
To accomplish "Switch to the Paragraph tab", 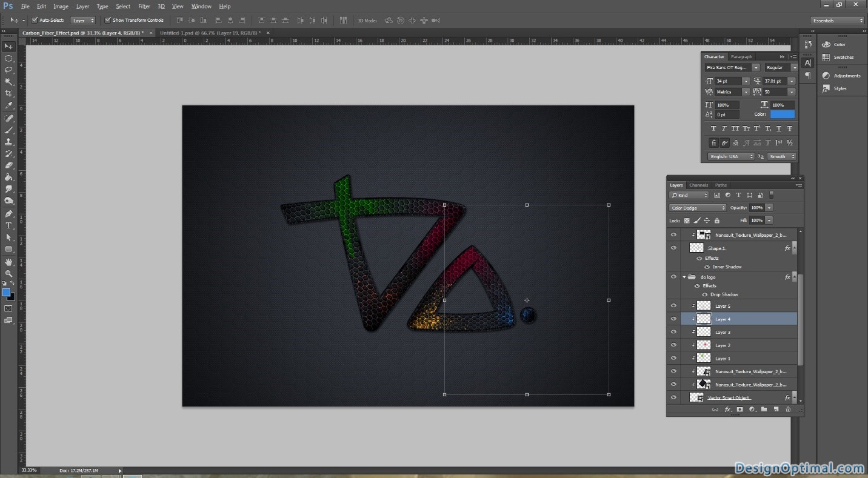I will [x=741, y=56].
